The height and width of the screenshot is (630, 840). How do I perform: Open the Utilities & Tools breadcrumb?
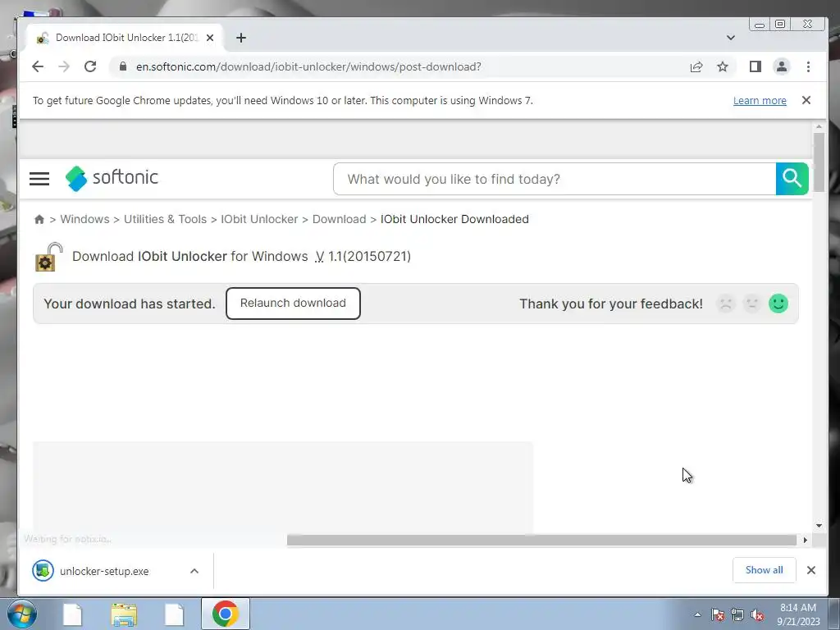(165, 219)
